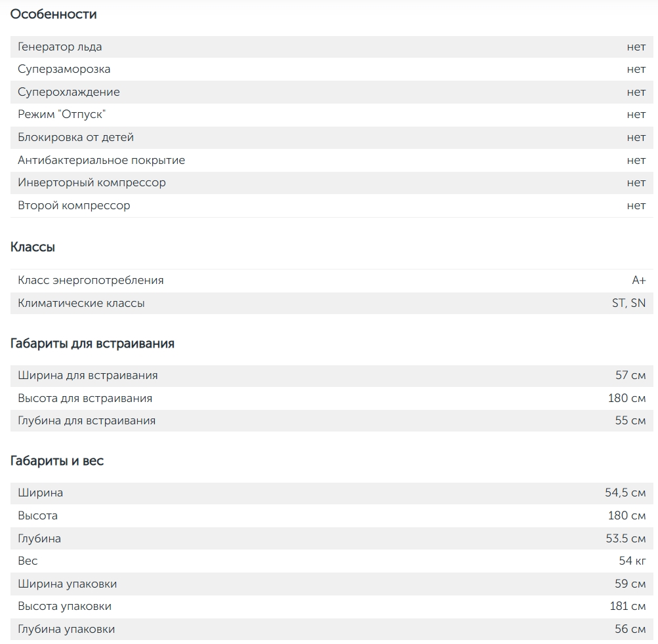Image resolution: width=658 pixels, height=644 pixels.
Task: Select the "Суперзаморозка" feature label
Action: [x=64, y=69]
